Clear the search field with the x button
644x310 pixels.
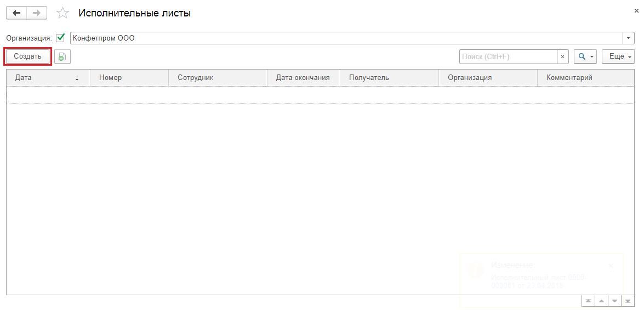coord(563,56)
